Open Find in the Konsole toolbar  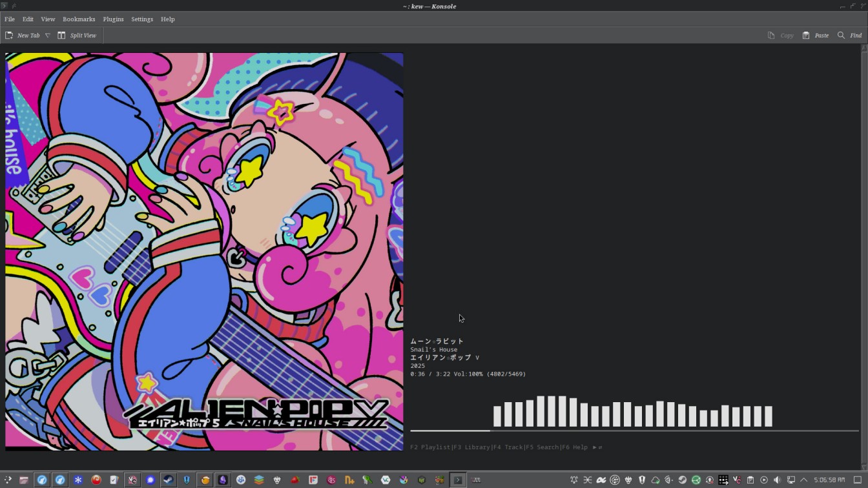[x=850, y=36]
